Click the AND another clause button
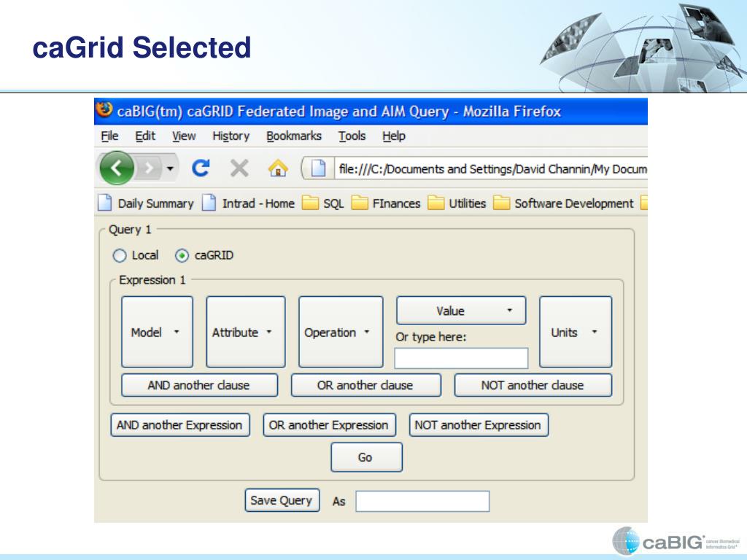Screen dimensions: 747x560 (200, 385)
